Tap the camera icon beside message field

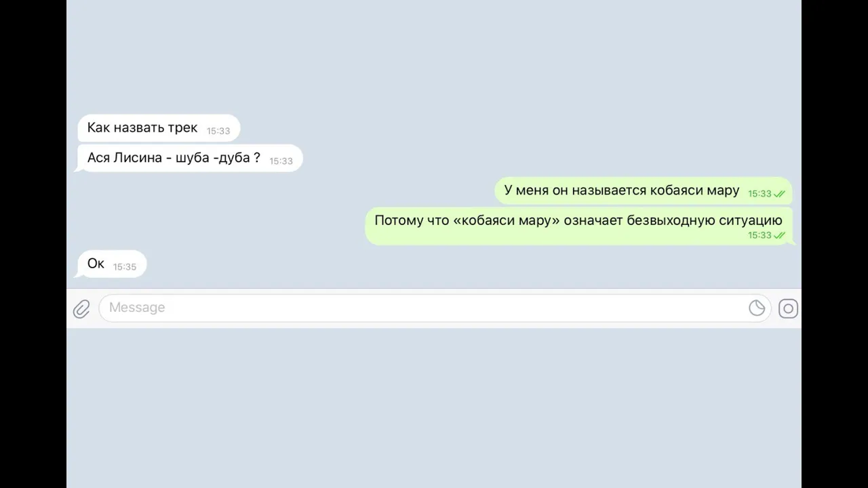pyautogui.click(x=788, y=309)
